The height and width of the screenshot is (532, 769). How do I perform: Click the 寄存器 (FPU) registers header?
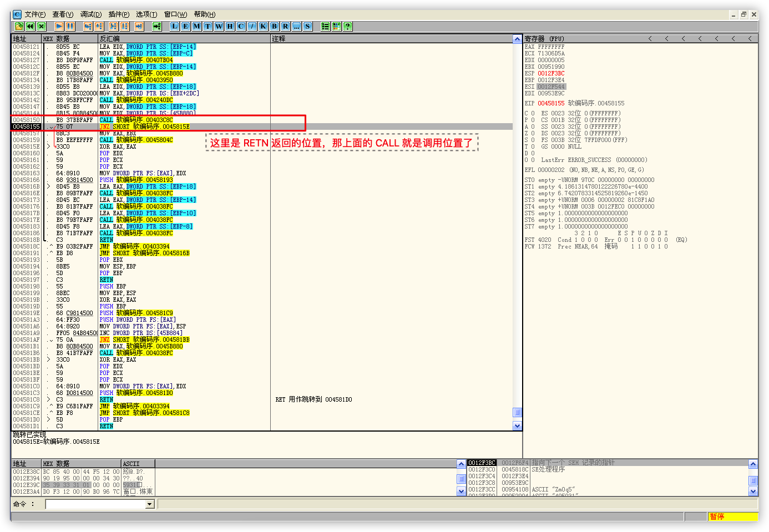tap(544, 39)
